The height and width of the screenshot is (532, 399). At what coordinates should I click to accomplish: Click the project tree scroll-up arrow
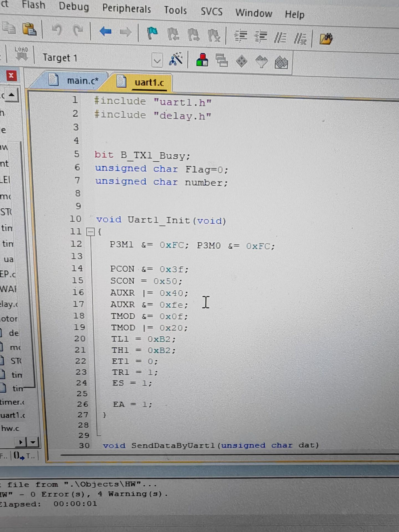tap(12, 95)
